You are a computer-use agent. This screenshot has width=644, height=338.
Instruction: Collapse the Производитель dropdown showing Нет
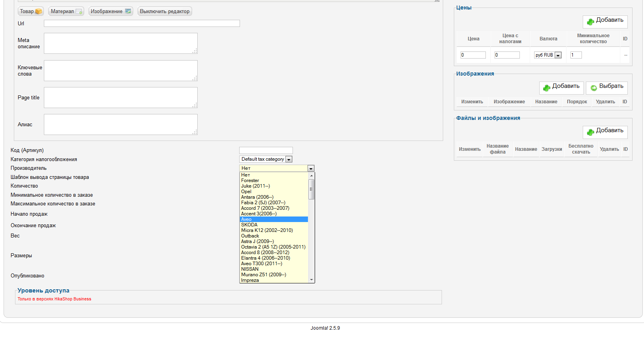tap(311, 169)
